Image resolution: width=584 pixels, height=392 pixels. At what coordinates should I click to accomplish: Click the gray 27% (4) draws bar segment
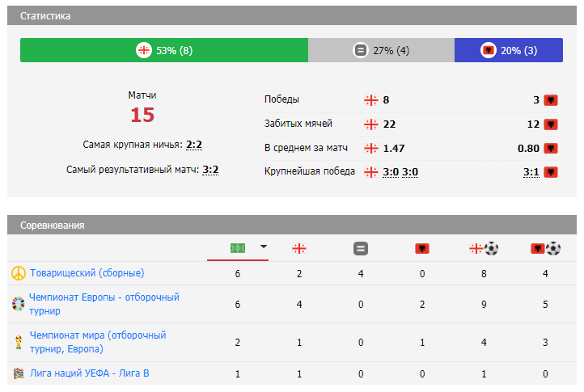point(381,50)
